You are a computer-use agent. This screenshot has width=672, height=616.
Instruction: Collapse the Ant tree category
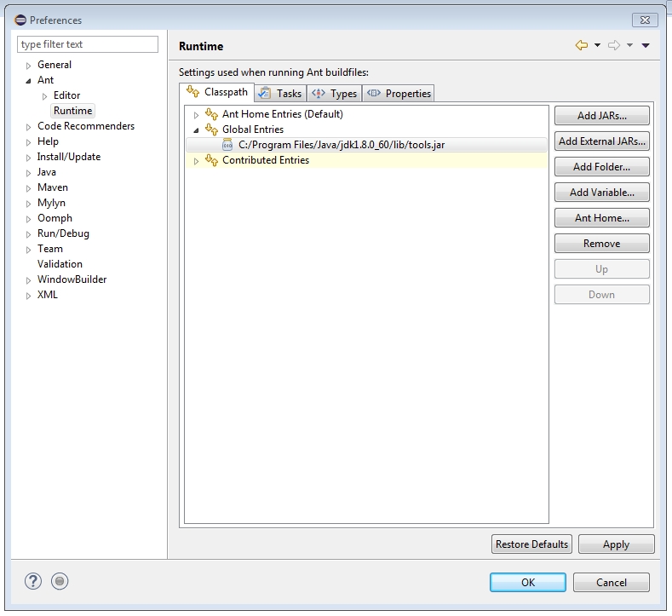pyautogui.click(x=29, y=81)
